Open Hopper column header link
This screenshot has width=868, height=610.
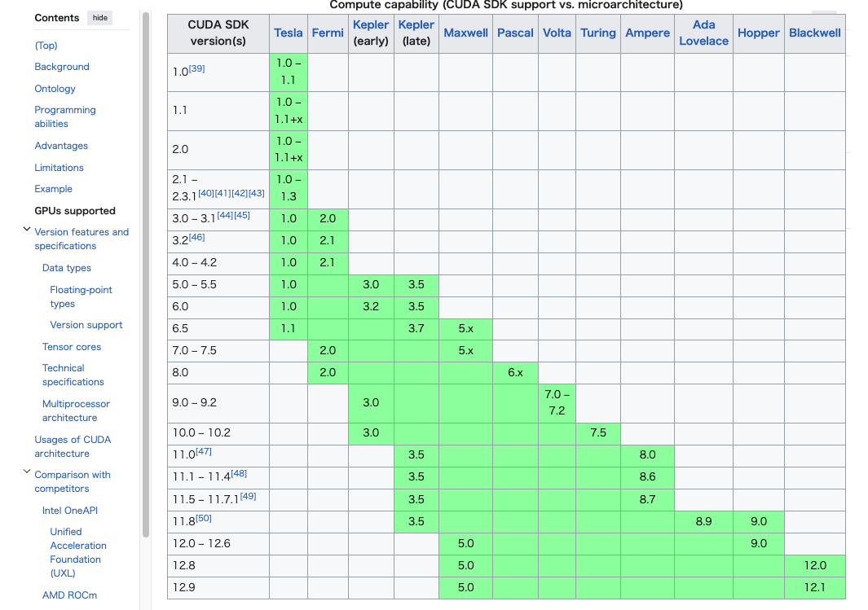point(759,33)
